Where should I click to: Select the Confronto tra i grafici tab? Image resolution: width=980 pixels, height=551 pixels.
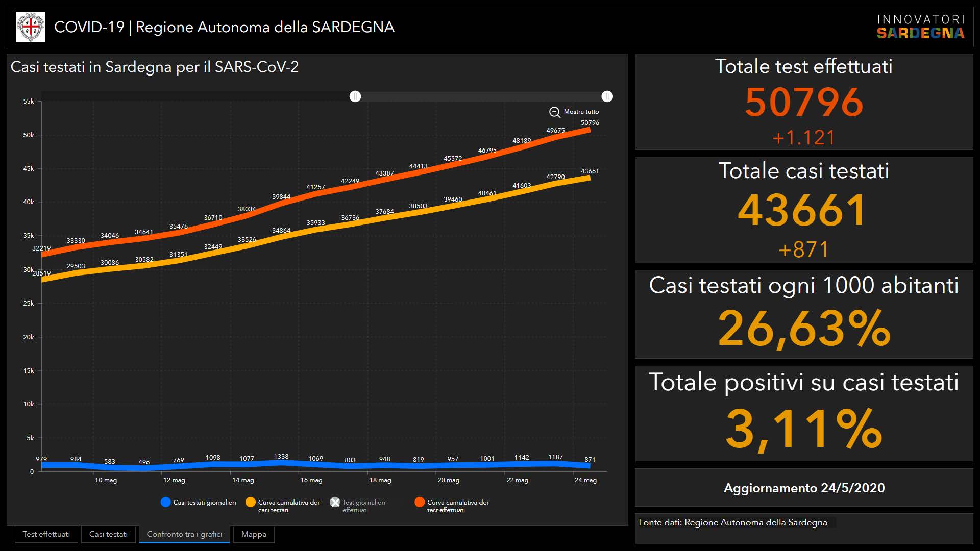(x=184, y=534)
